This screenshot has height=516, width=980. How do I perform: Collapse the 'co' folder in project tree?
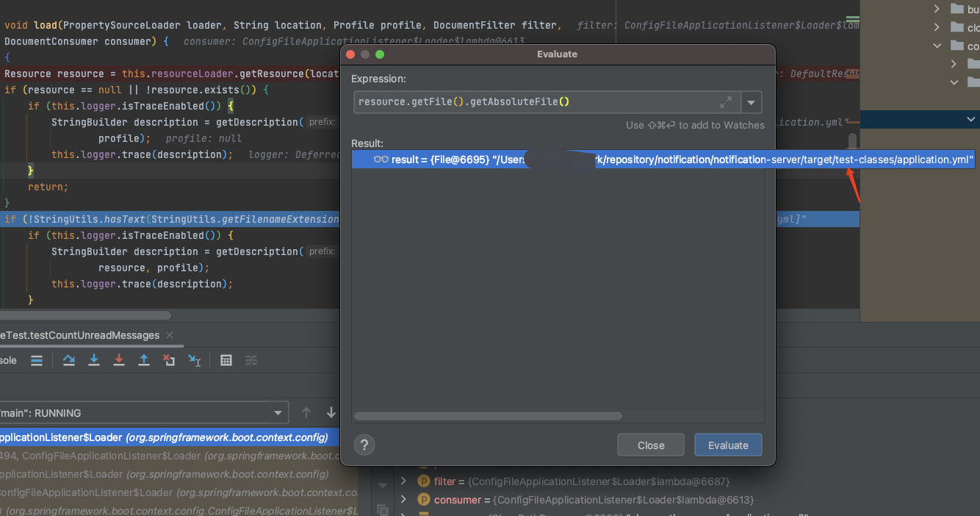[x=937, y=46]
